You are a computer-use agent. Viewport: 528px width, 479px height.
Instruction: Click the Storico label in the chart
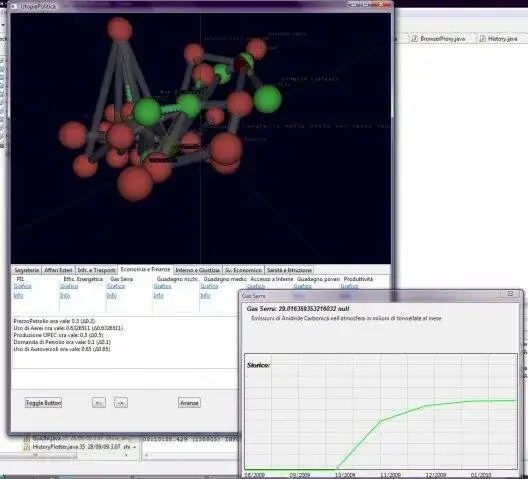(x=258, y=365)
